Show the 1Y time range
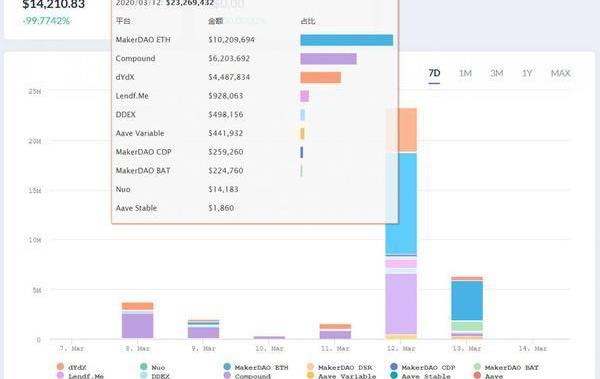The image size is (600, 379). 527,73
